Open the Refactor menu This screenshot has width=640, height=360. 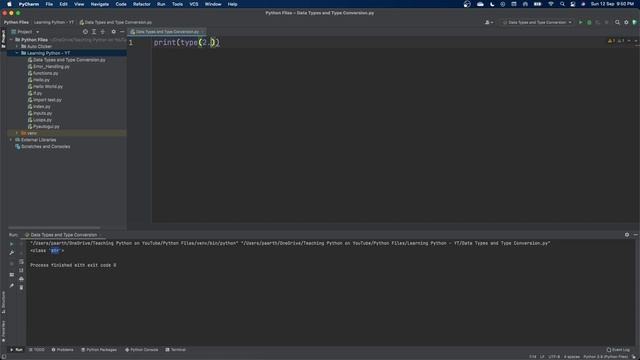142,4
